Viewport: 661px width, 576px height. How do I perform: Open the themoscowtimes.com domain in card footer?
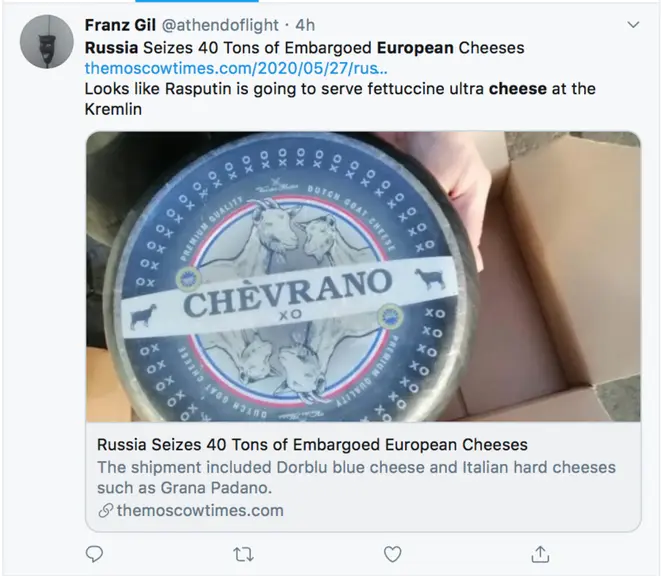pos(200,511)
